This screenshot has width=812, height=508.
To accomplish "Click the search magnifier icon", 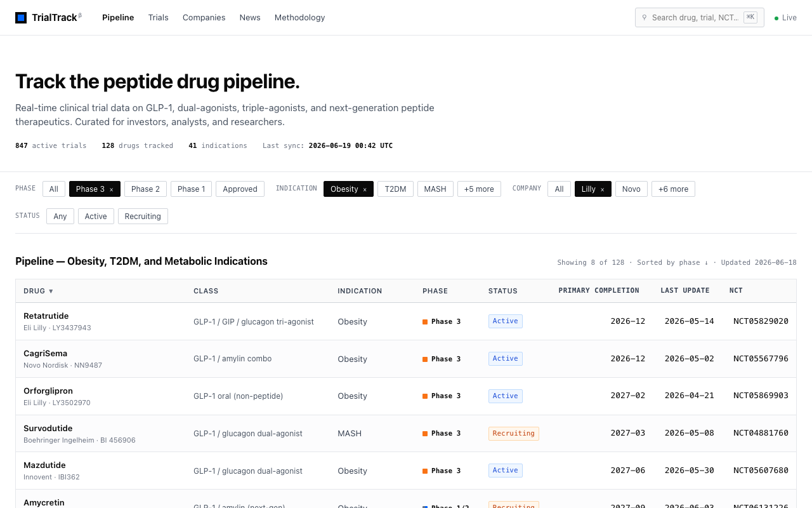I will coord(645,18).
